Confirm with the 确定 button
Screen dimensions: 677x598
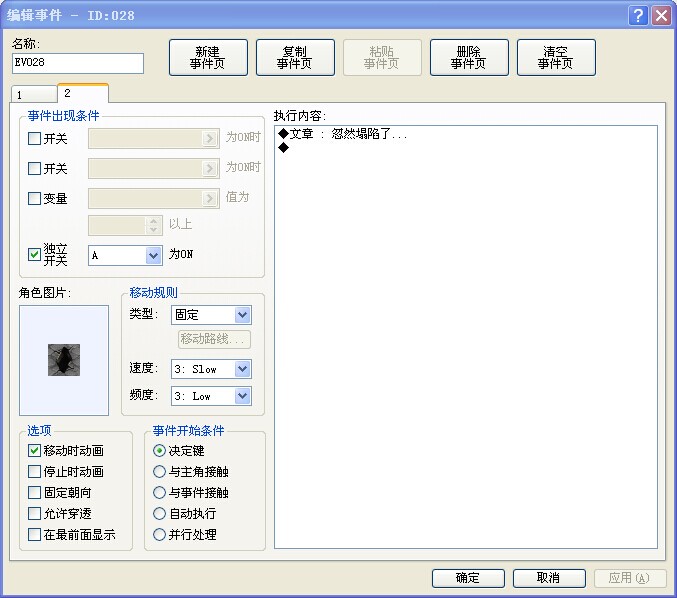pyautogui.click(x=468, y=578)
